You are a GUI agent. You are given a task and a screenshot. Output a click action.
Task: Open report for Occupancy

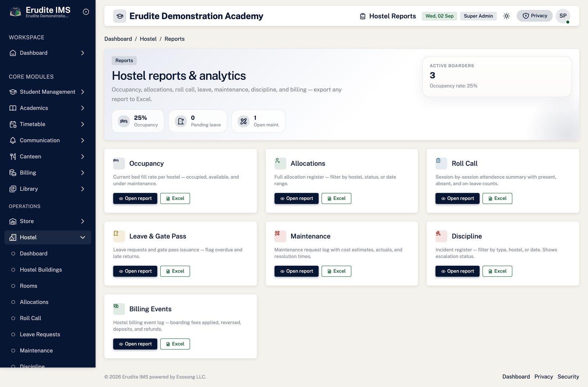[x=135, y=198]
